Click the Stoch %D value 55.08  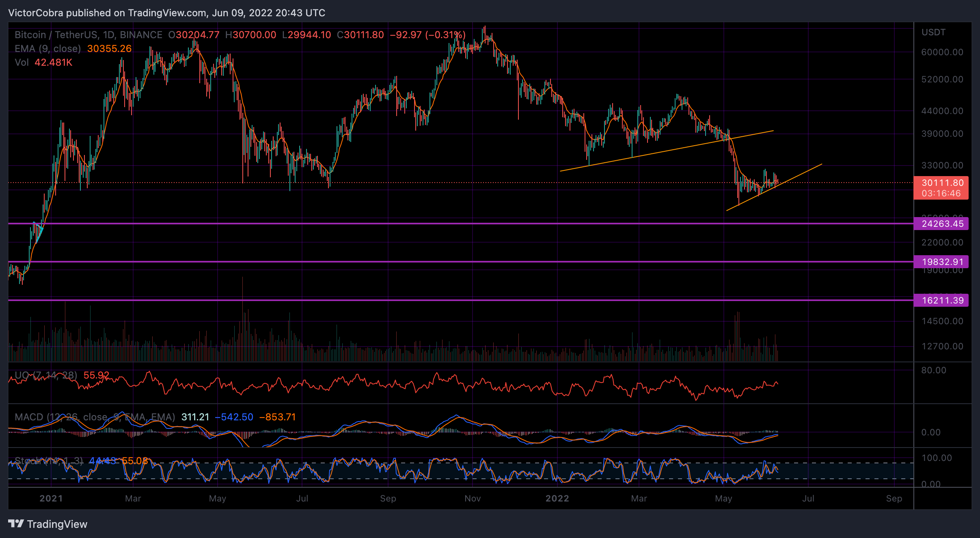pyautogui.click(x=135, y=461)
